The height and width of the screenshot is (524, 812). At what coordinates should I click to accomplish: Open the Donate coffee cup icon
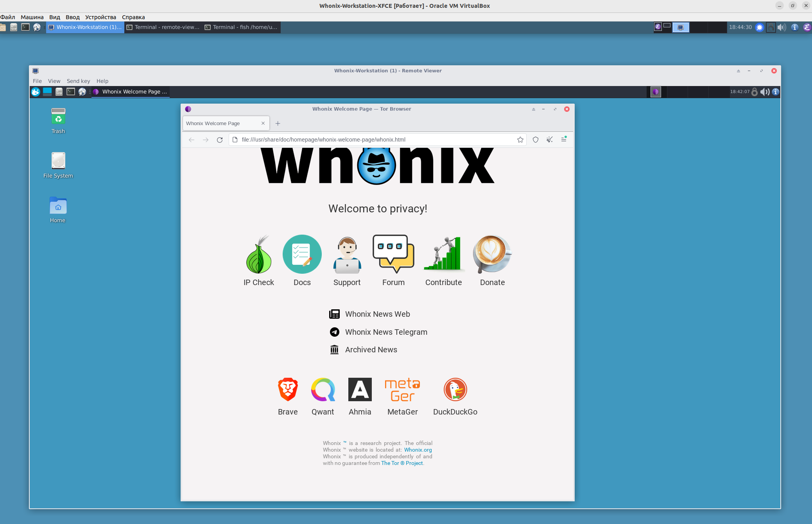(x=492, y=254)
